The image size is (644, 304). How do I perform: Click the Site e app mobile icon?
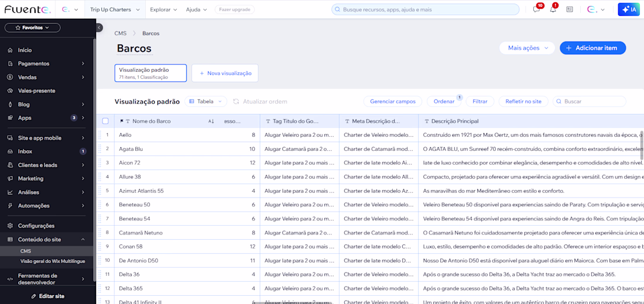click(x=11, y=138)
